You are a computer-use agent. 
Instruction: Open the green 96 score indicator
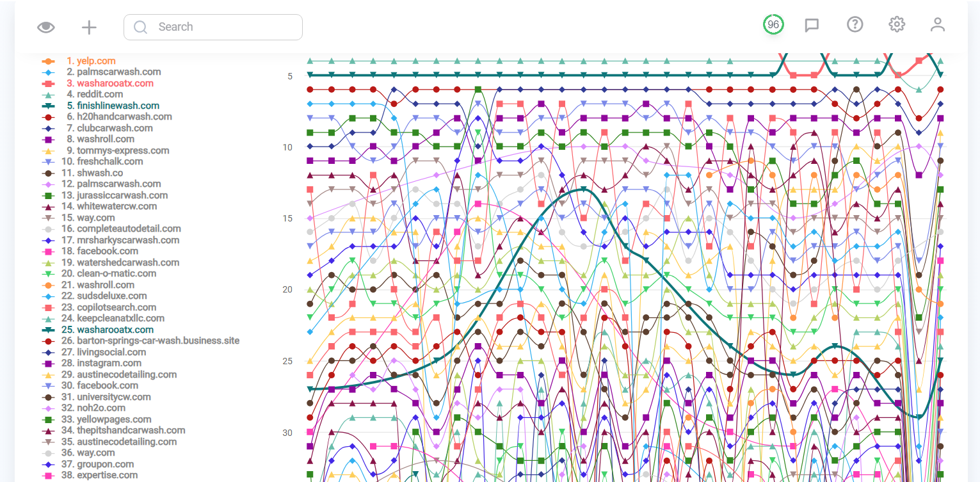[x=773, y=25]
